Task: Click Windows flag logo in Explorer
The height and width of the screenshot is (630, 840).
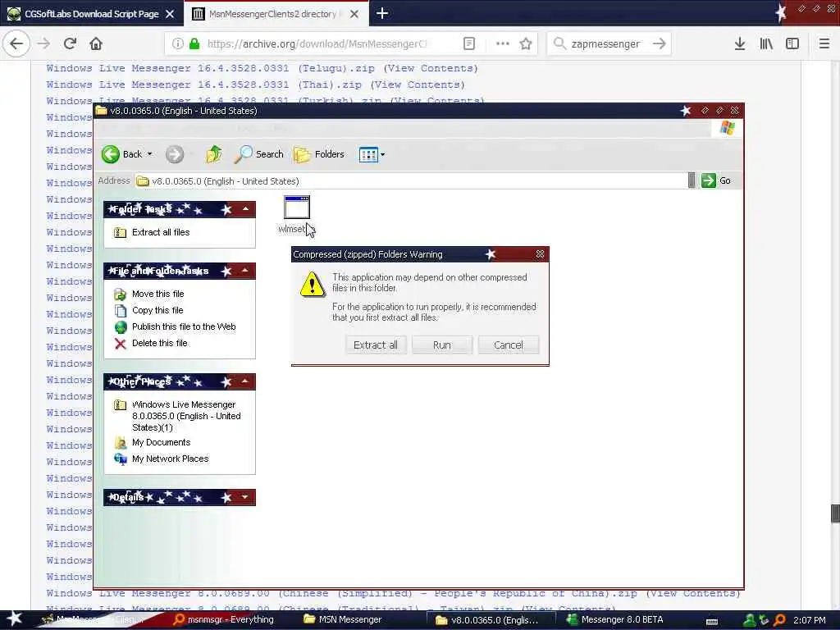Action: (x=727, y=128)
